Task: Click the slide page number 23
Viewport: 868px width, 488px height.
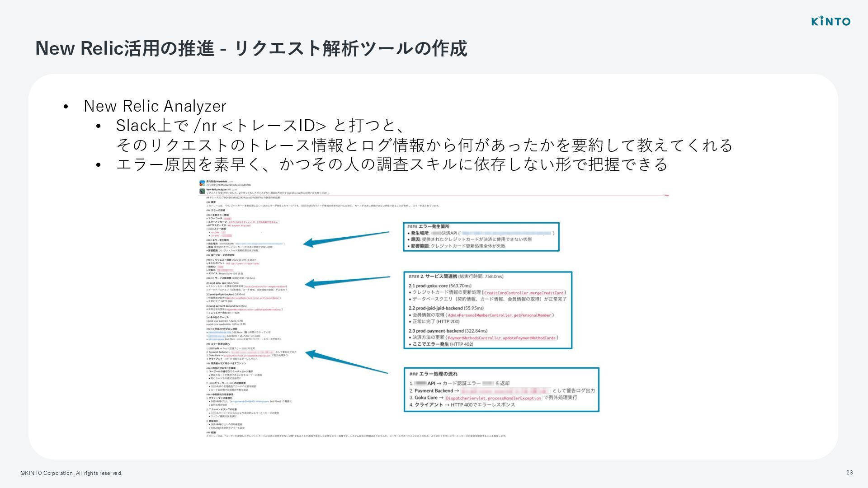Action: point(849,472)
